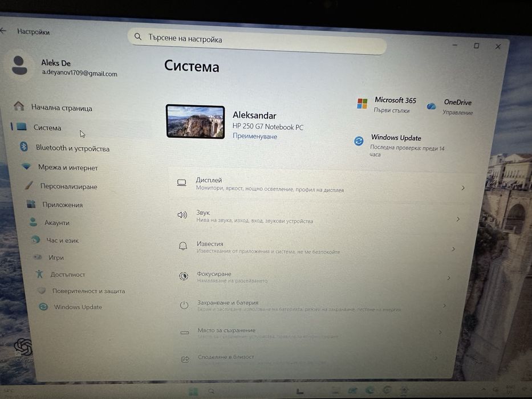The height and width of the screenshot is (399, 532).
Task: Open Игри via the game controller icon
Action: (x=37, y=257)
